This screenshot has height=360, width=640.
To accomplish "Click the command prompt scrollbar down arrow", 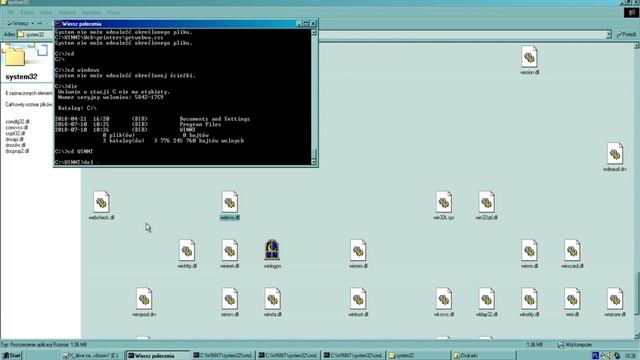I will pos(314,162).
